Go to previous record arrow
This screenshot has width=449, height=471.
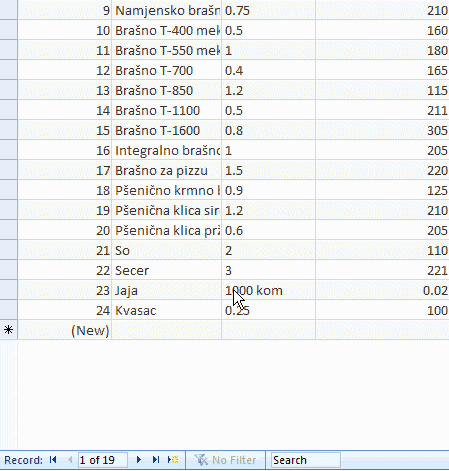click(x=70, y=460)
